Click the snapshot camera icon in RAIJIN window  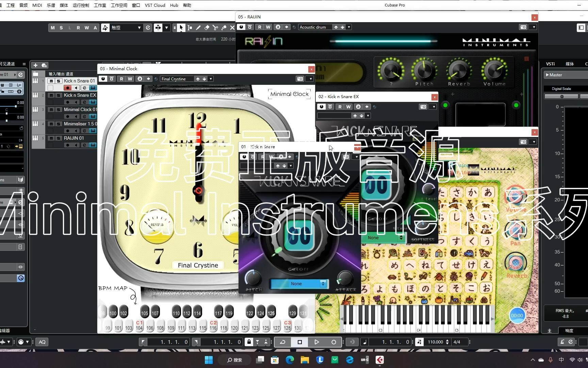click(523, 27)
